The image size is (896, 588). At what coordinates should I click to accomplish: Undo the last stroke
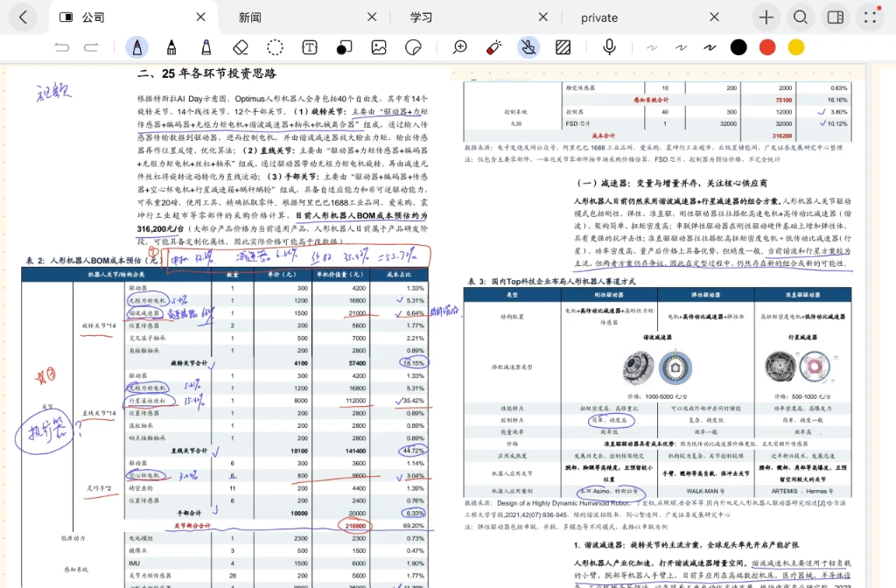coord(62,47)
